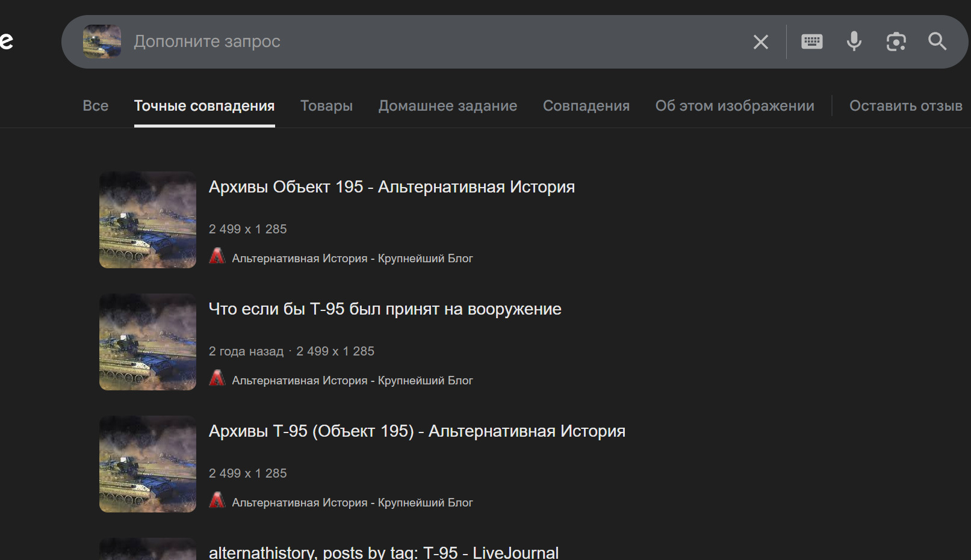This screenshot has height=560, width=971.
Task: Click source name under 'Архивы Объект 195' result
Action: pos(352,259)
